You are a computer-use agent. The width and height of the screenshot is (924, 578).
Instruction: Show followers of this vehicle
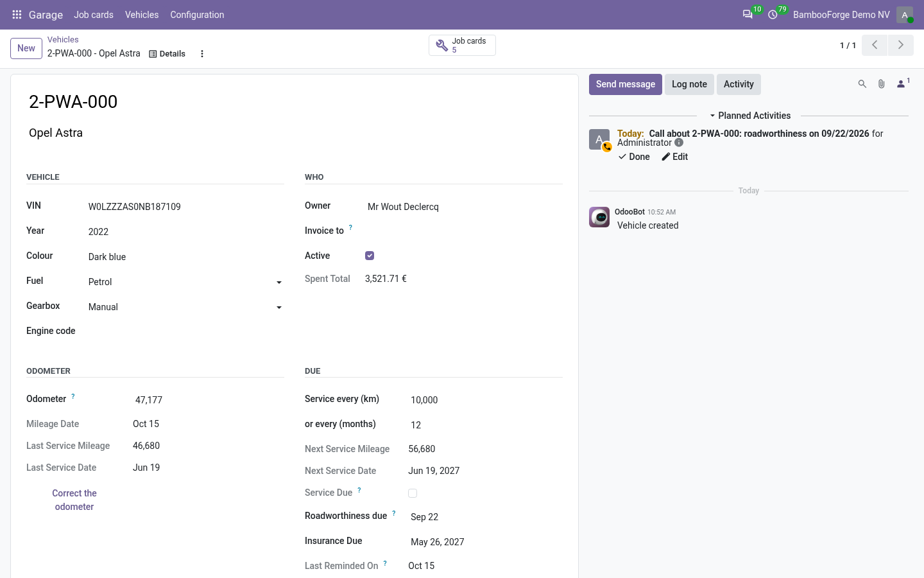point(903,83)
